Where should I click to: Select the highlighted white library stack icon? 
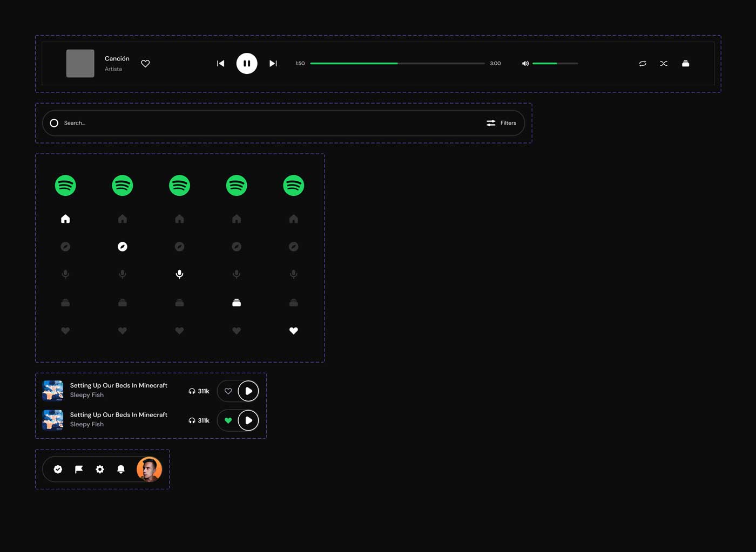[237, 303]
